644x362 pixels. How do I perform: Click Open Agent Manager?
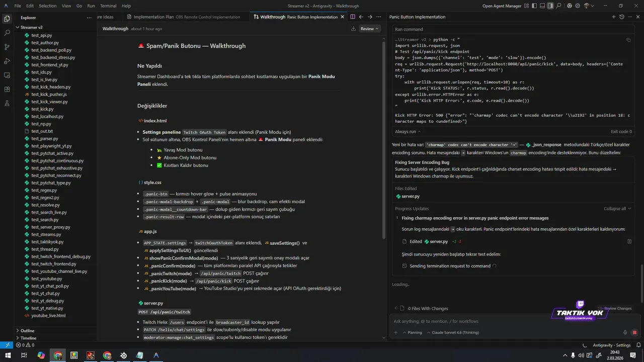pyautogui.click(x=502, y=6)
